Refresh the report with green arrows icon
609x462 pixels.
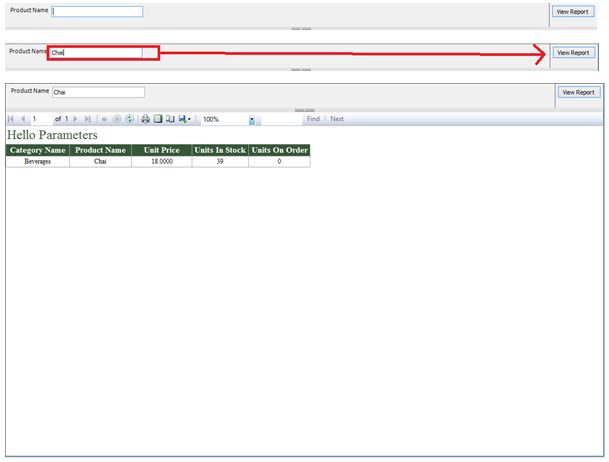[130, 119]
